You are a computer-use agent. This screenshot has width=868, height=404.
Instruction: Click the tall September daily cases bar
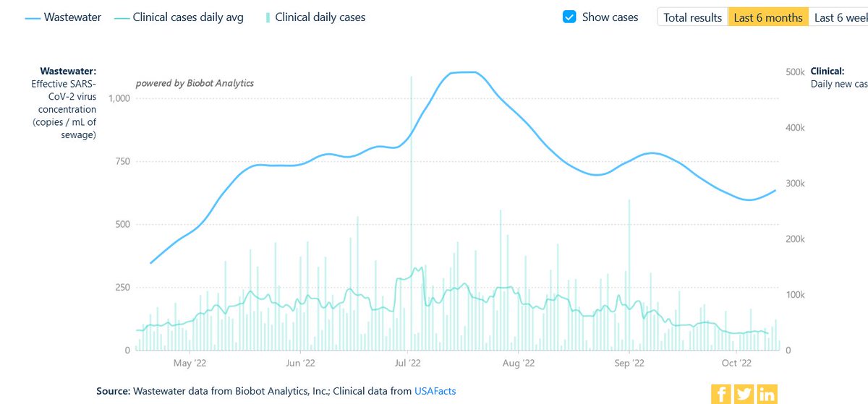point(629,275)
